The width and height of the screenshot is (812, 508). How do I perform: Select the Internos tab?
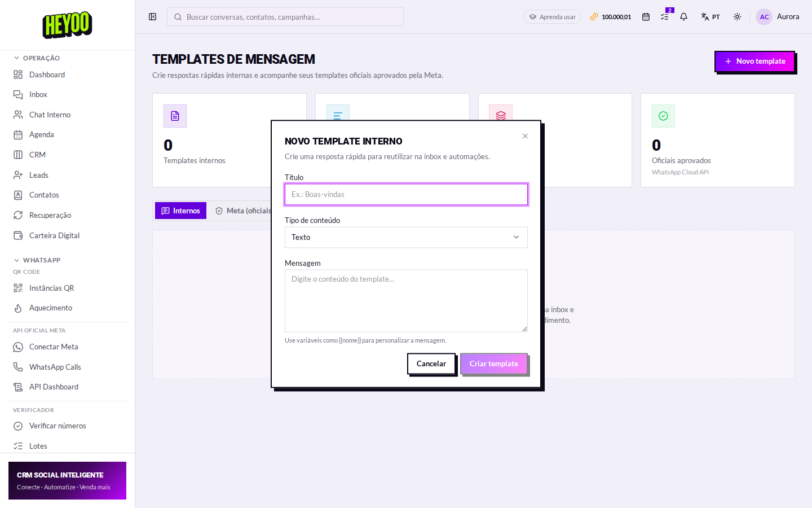(180, 211)
